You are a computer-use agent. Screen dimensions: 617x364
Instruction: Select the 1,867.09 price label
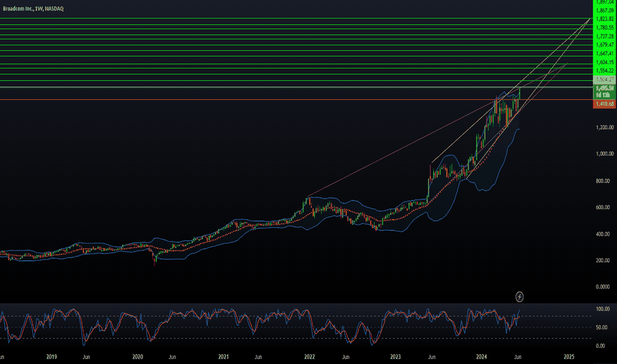click(x=605, y=11)
